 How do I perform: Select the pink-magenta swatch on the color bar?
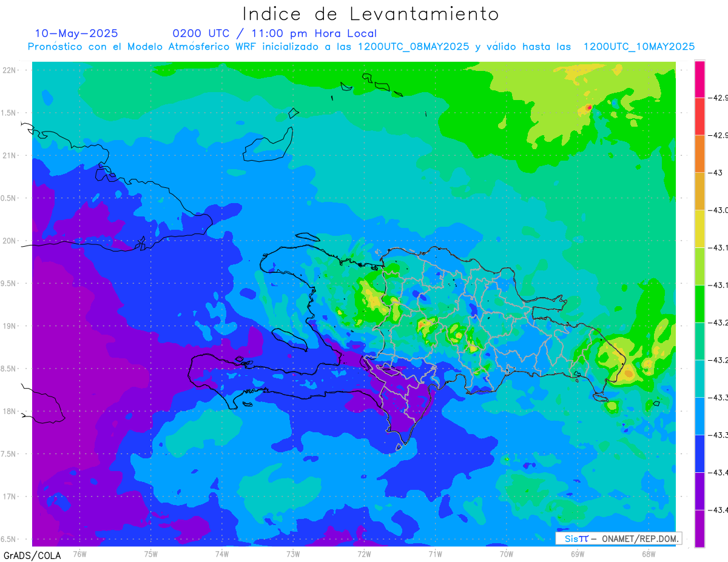(699, 79)
